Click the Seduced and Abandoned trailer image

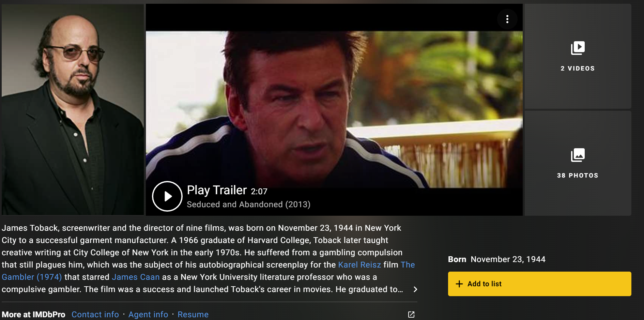(334, 109)
